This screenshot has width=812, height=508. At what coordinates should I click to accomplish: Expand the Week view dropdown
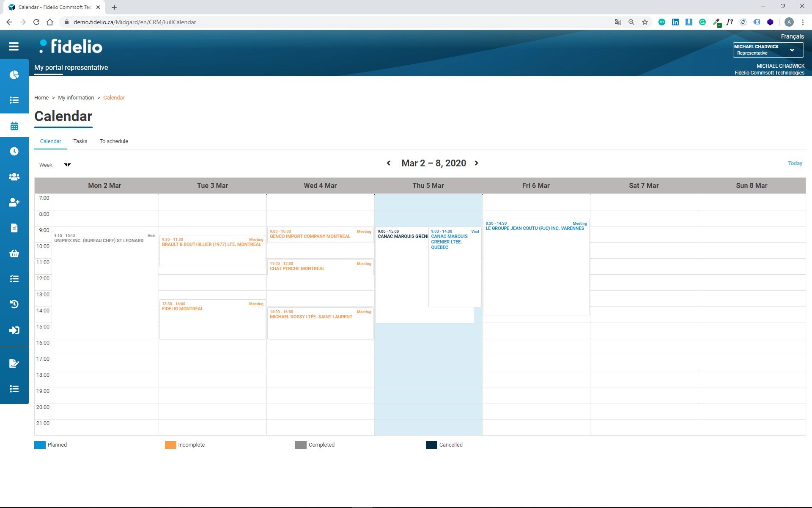point(55,165)
